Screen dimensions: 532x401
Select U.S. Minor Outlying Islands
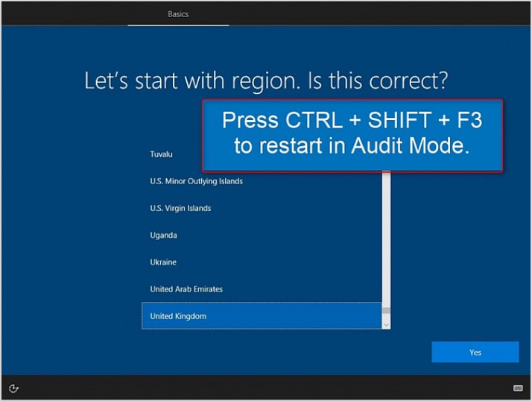point(262,181)
